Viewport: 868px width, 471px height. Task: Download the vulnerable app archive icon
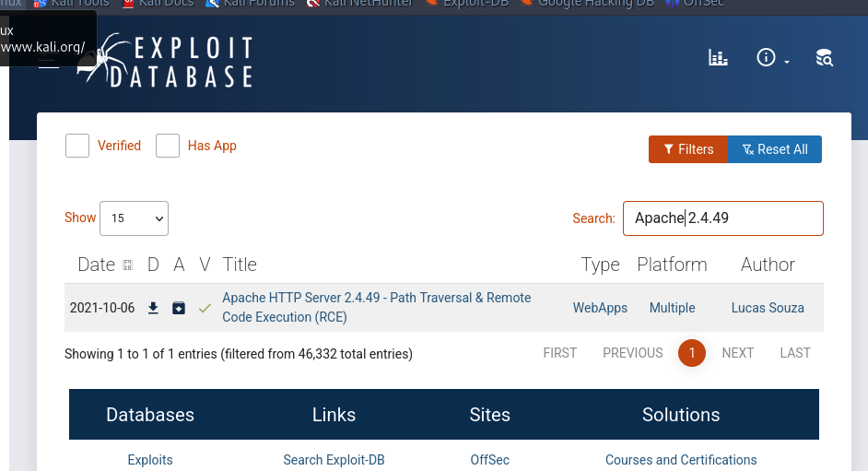[178, 308]
